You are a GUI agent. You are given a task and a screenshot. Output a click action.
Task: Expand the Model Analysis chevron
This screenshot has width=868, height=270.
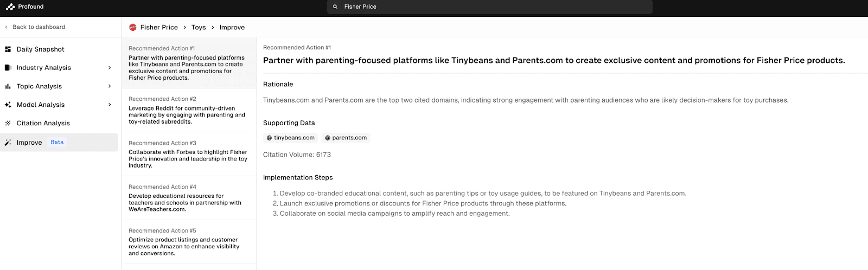[110, 105]
